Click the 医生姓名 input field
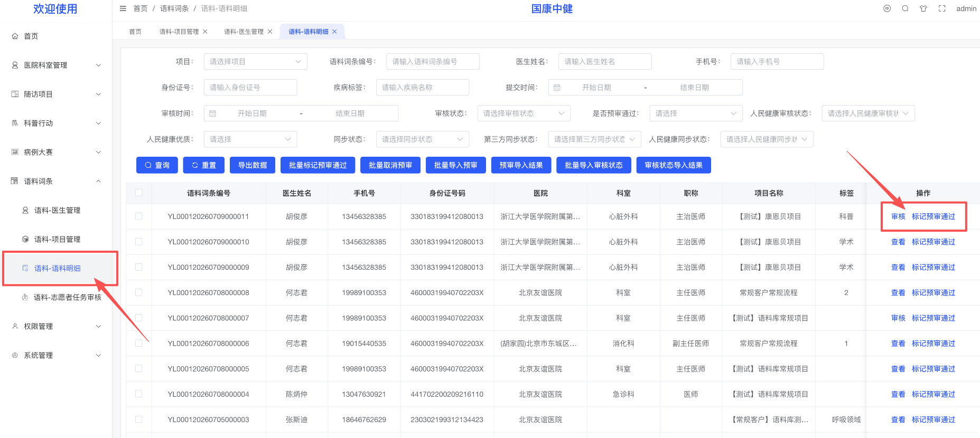The image size is (980, 438). (x=605, y=62)
